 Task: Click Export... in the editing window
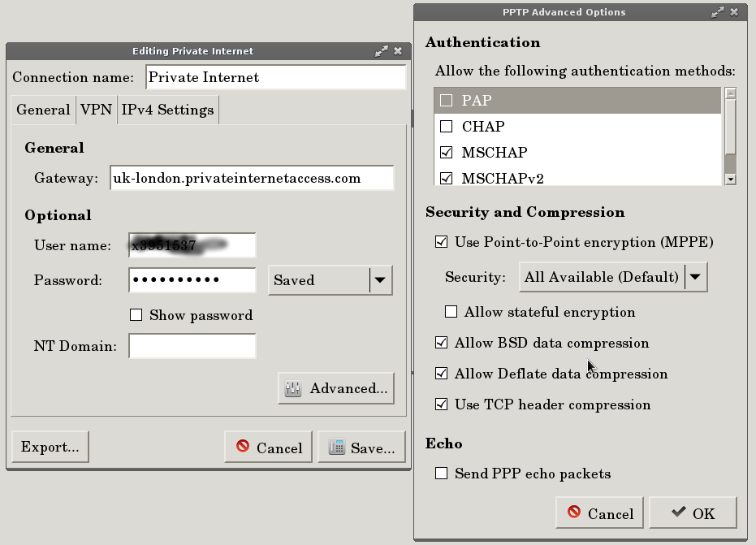pos(50,447)
